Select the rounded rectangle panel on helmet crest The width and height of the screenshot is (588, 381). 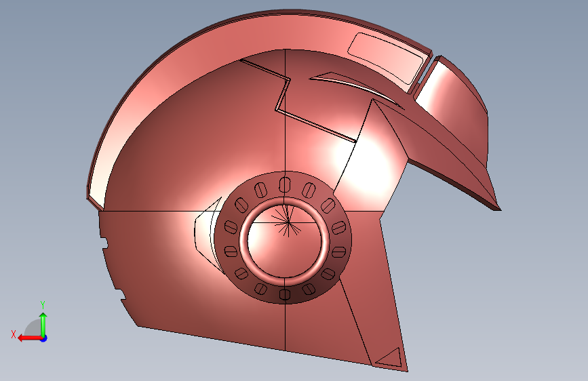[385, 58]
